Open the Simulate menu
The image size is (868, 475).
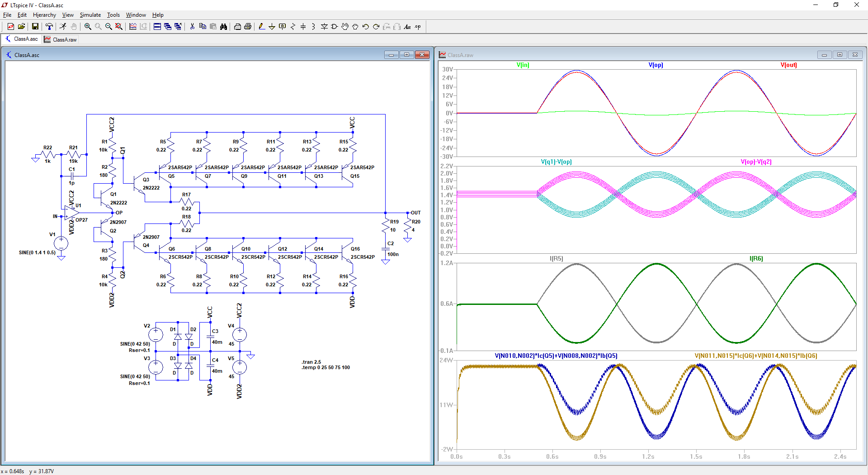[90, 15]
